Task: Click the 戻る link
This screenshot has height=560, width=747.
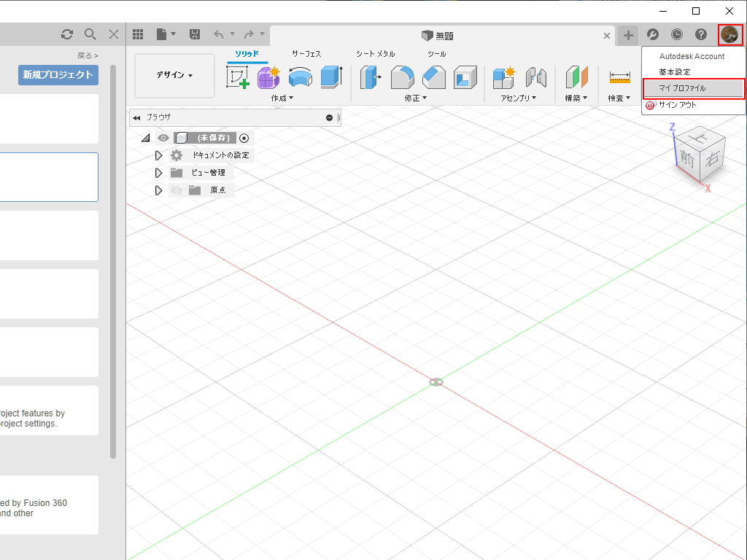Action: pos(88,55)
